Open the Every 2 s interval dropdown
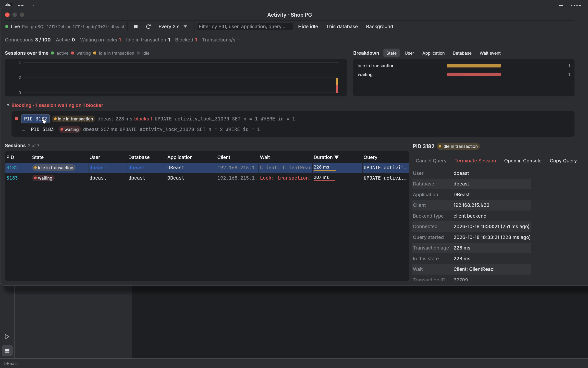The height and width of the screenshot is (368, 588). [173, 26]
